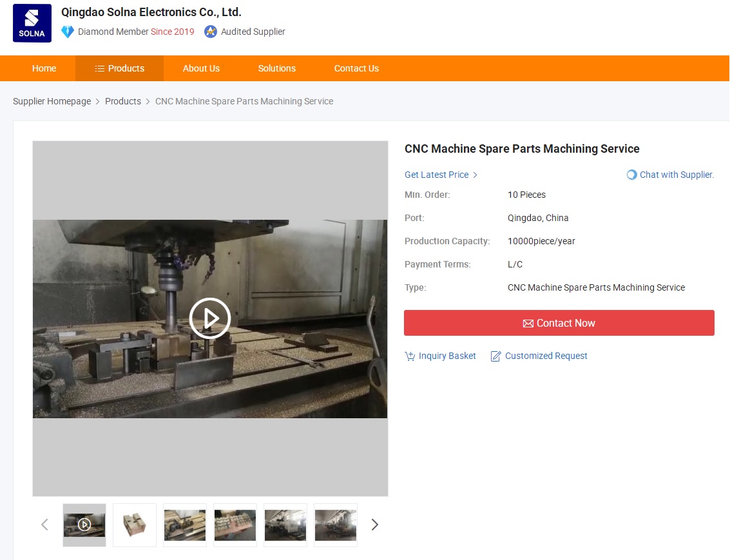Click the envelope icon in Contact Now
The width and height of the screenshot is (730, 560).
point(528,323)
